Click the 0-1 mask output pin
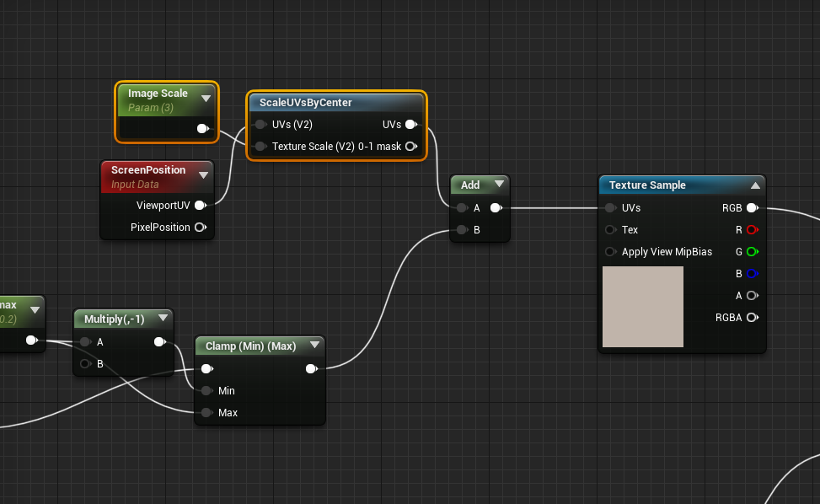820x504 pixels. [411, 147]
